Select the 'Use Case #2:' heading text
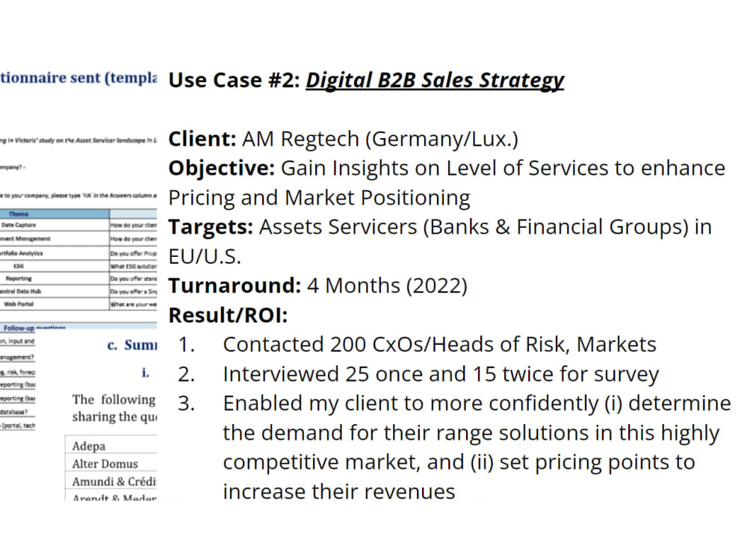This screenshot has width=747, height=560. pos(235,80)
